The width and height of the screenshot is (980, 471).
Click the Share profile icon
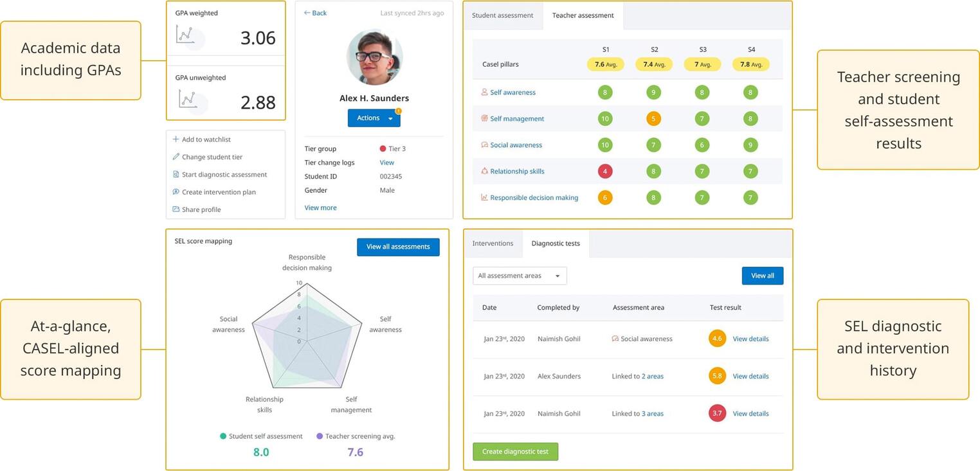[176, 209]
